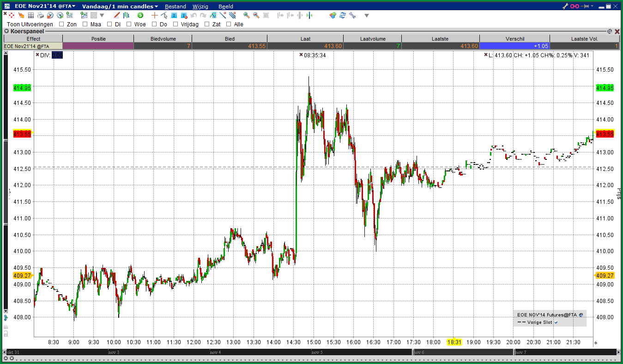Toggle the Vrijdag checkbox

click(x=175, y=24)
